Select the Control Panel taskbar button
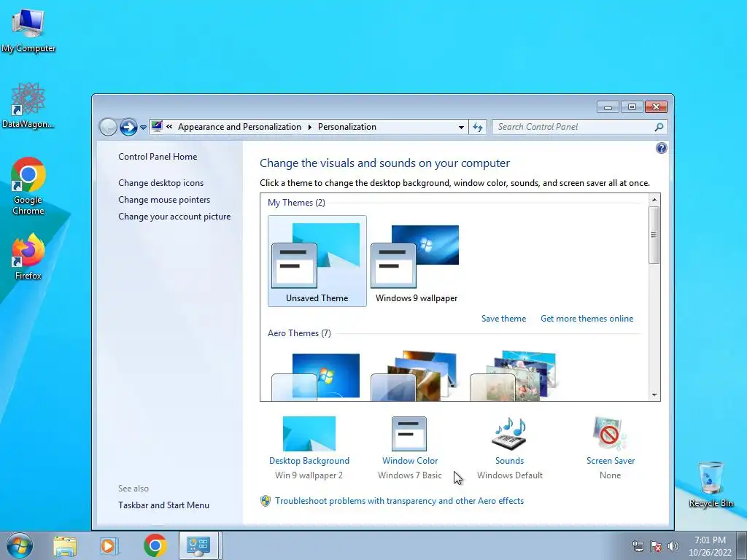This screenshot has width=747, height=560. pyautogui.click(x=198, y=545)
